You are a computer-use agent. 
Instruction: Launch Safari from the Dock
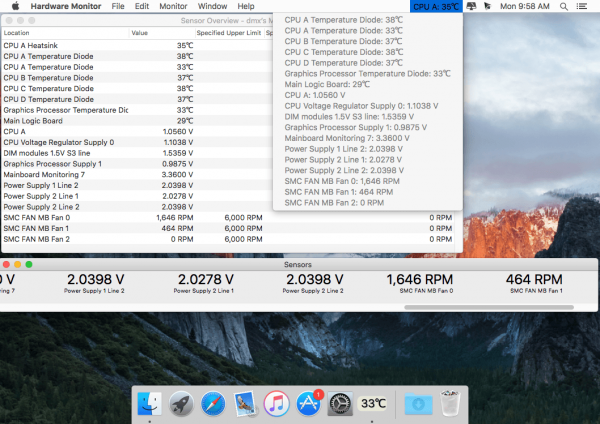point(213,403)
